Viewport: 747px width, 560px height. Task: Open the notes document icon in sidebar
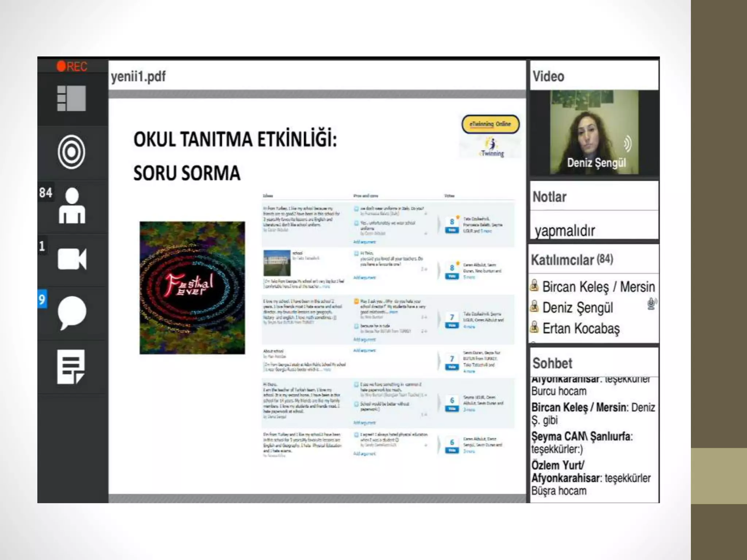[x=71, y=367]
